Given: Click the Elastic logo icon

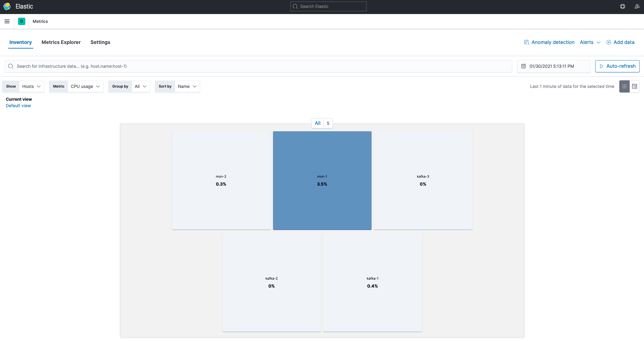Looking at the screenshot, I should [x=7, y=6].
